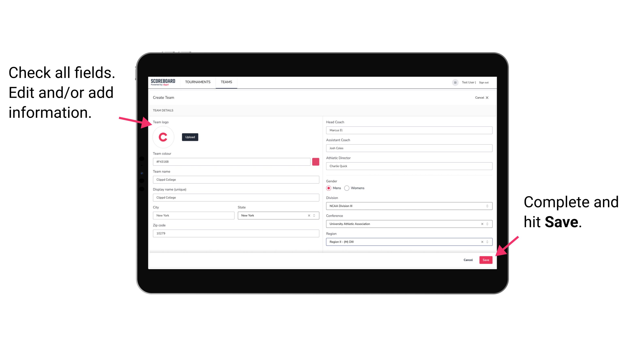Switch to the Teams tab
The image size is (644, 346).
[x=226, y=82]
